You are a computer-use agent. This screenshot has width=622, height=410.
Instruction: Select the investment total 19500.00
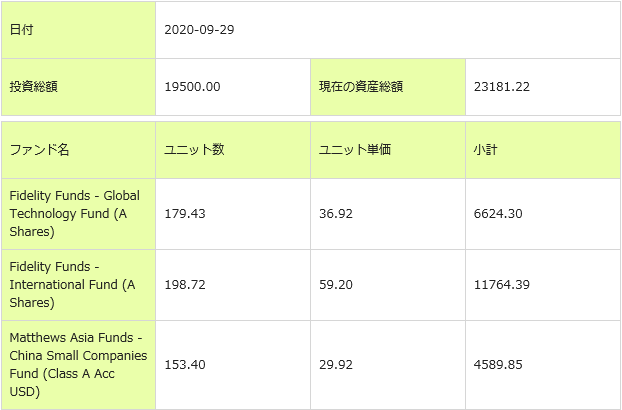192,86
